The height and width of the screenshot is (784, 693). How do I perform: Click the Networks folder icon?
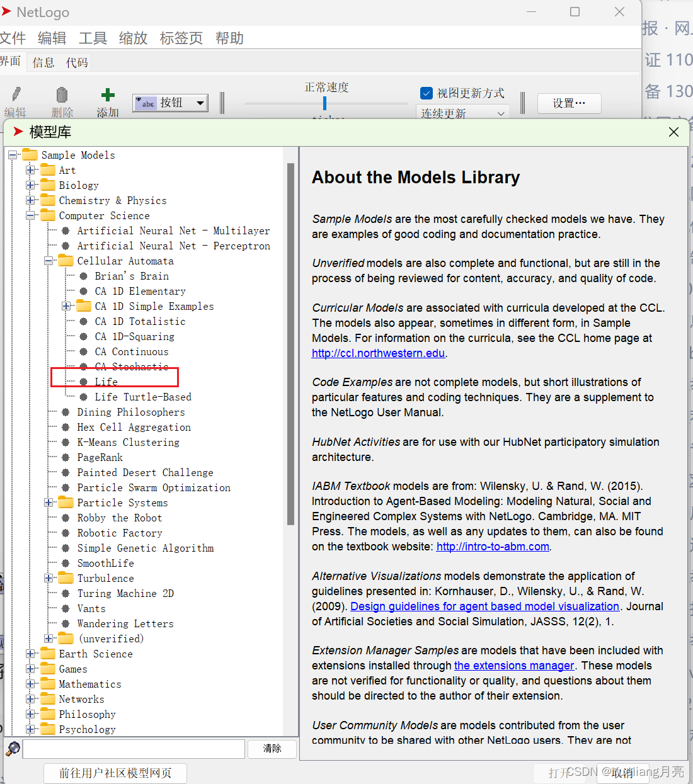pyautogui.click(x=48, y=698)
